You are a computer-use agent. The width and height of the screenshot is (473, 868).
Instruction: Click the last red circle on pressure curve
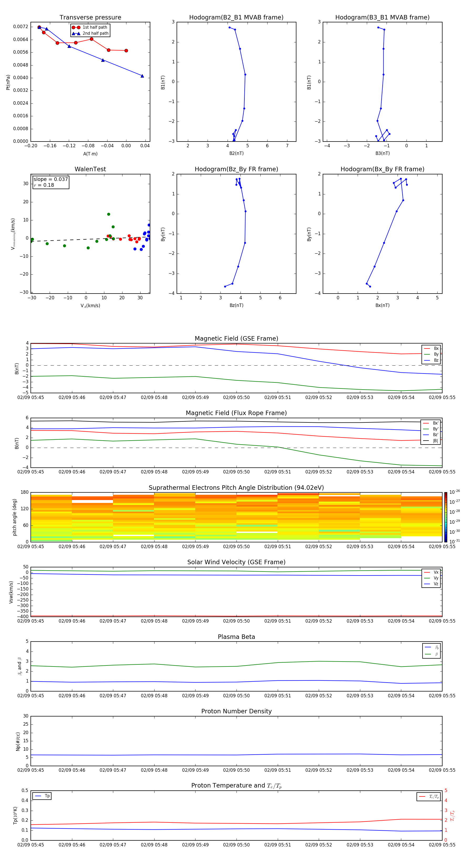point(126,51)
